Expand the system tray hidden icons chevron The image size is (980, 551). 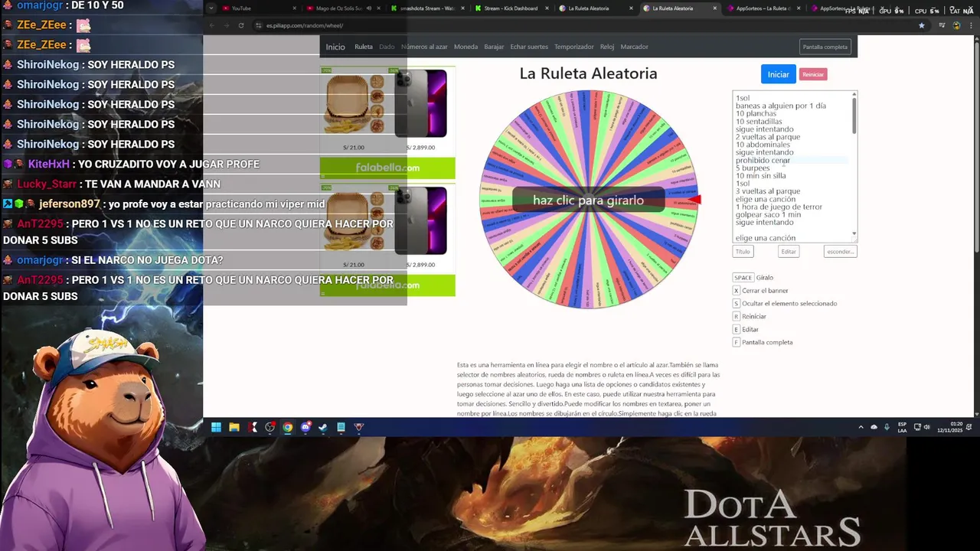pos(861,427)
